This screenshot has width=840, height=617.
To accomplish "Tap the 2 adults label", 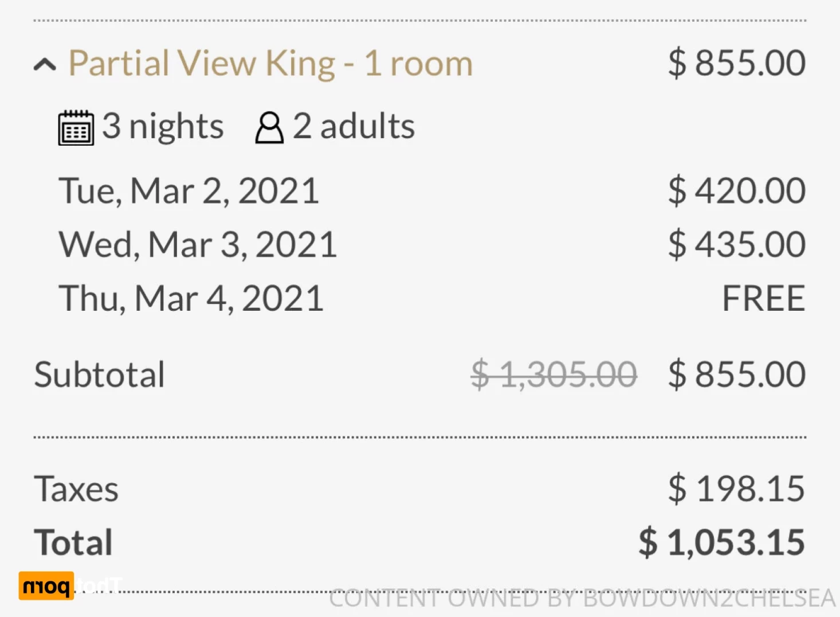I will pyautogui.click(x=354, y=127).
